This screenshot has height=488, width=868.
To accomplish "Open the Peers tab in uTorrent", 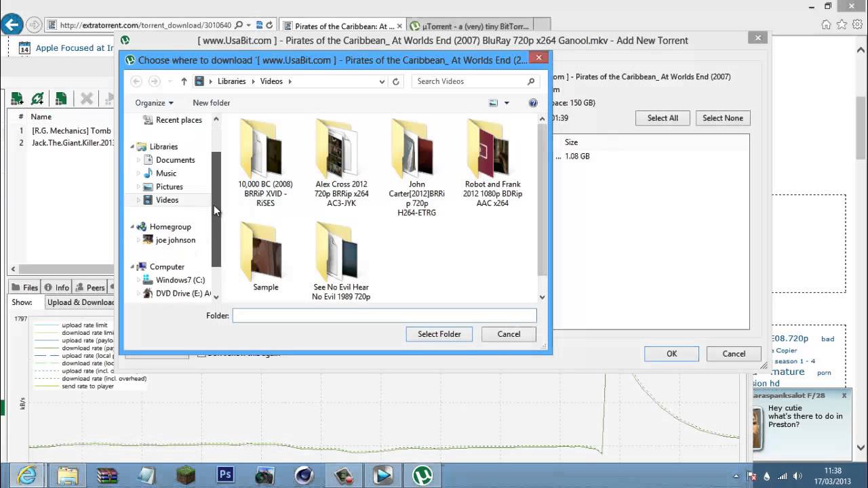I will [x=90, y=287].
